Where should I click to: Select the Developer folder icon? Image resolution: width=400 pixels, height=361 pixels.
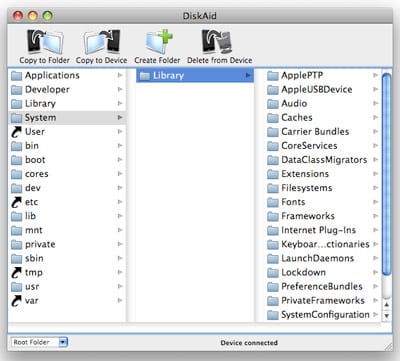(x=16, y=90)
